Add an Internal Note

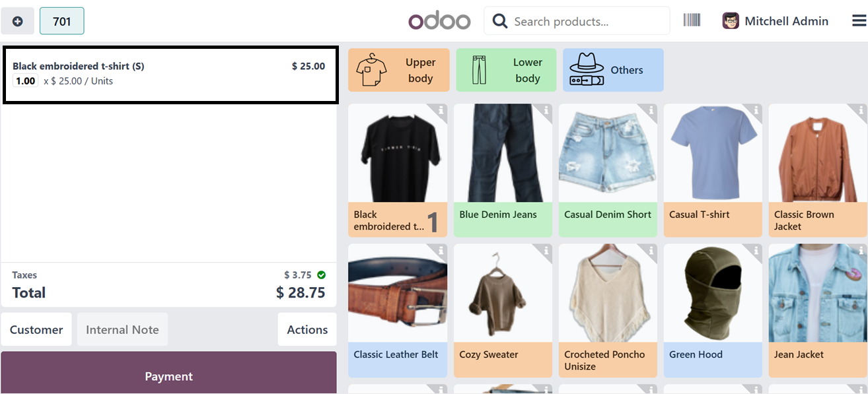pos(122,329)
